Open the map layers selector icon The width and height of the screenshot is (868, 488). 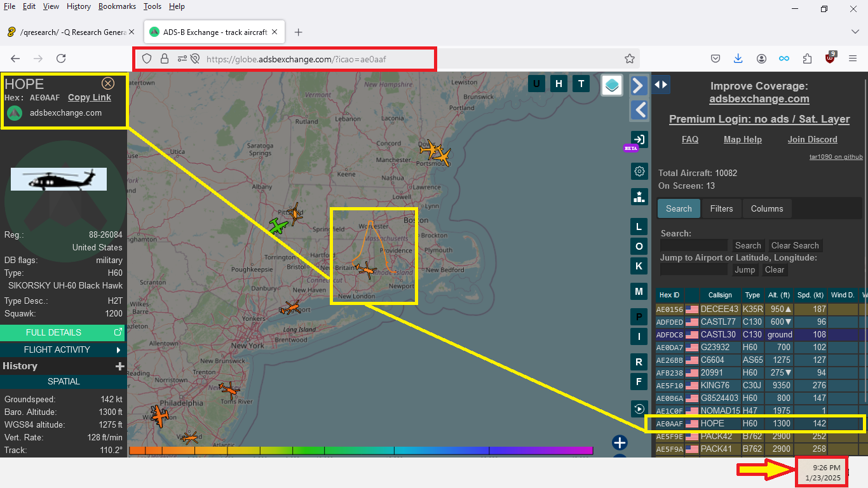(x=612, y=85)
